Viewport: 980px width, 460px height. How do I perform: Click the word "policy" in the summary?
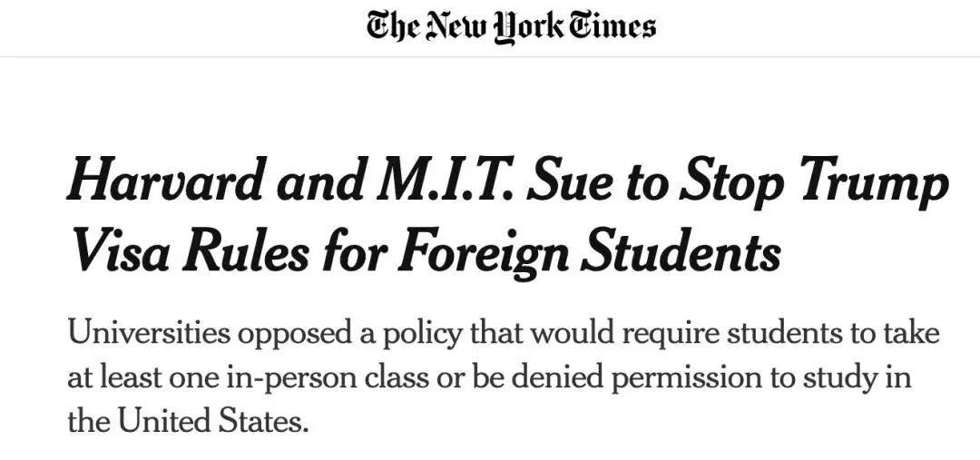(420, 333)
